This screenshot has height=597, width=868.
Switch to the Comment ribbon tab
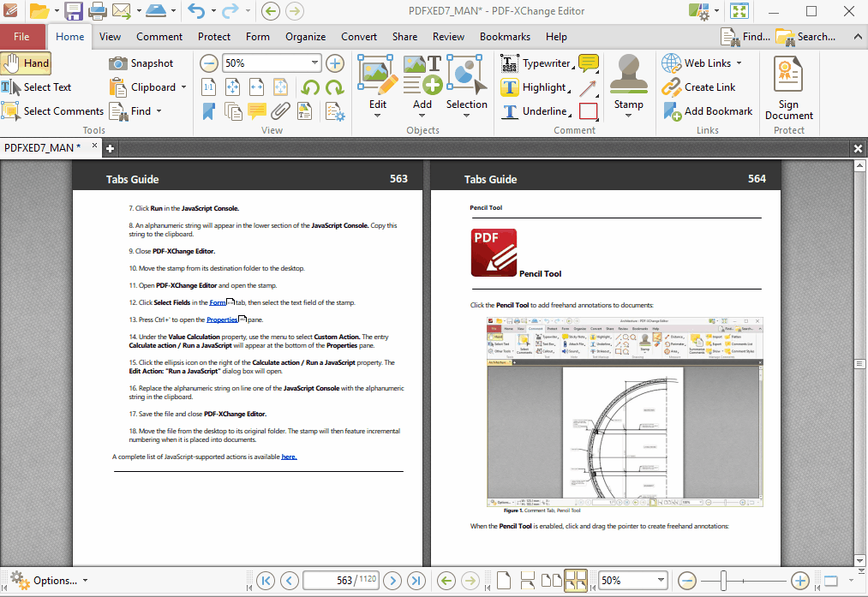point(159,37)
